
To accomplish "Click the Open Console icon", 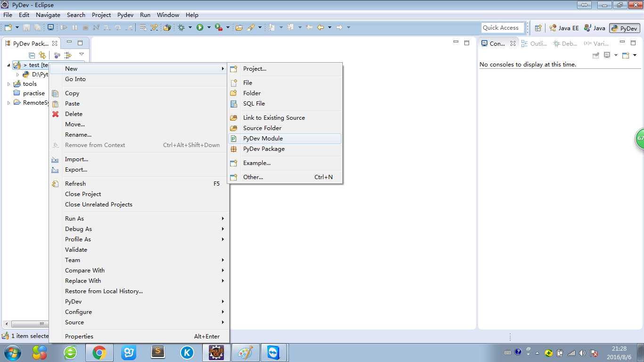I will coord(626,55).
